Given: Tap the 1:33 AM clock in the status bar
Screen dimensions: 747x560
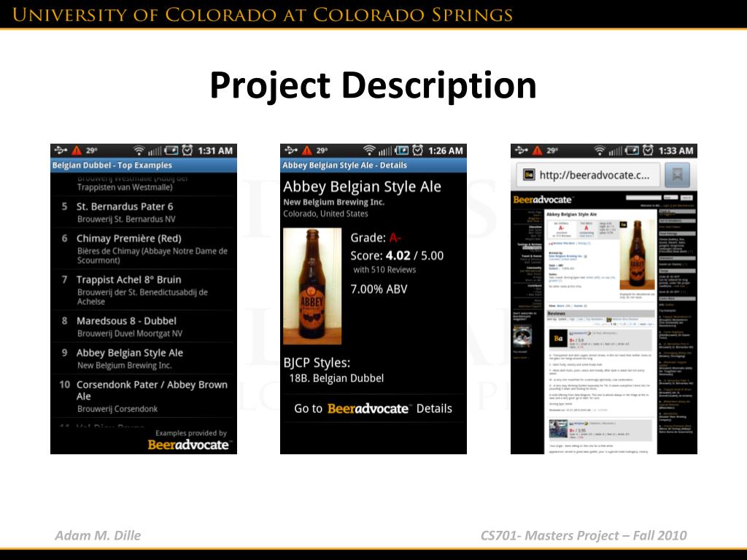Looking at the screenshot, I should [x=676, y=151].
